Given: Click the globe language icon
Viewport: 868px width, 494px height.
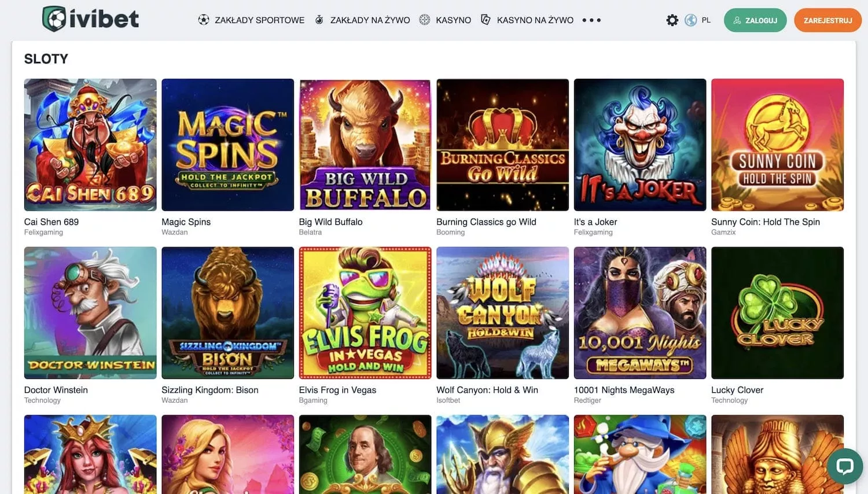Looking at the screenshot, I should (x=690, y=20).
